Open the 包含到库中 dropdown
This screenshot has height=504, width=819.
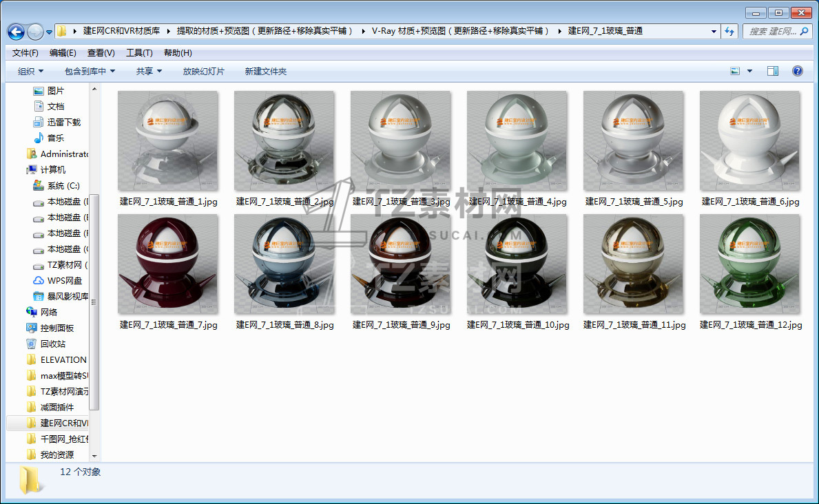point(90,71)
